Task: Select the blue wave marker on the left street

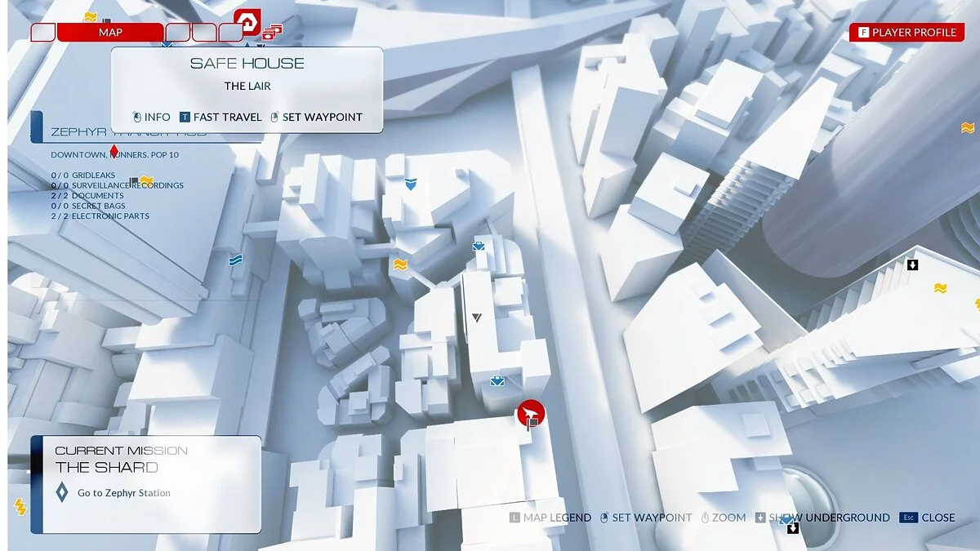Action: coord(236,260)
